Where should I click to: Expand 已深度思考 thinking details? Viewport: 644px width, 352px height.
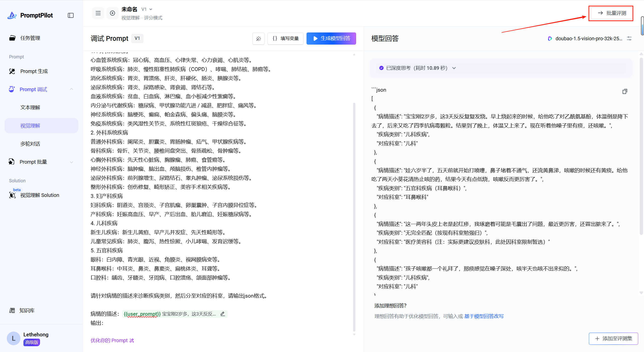[454, 68]
